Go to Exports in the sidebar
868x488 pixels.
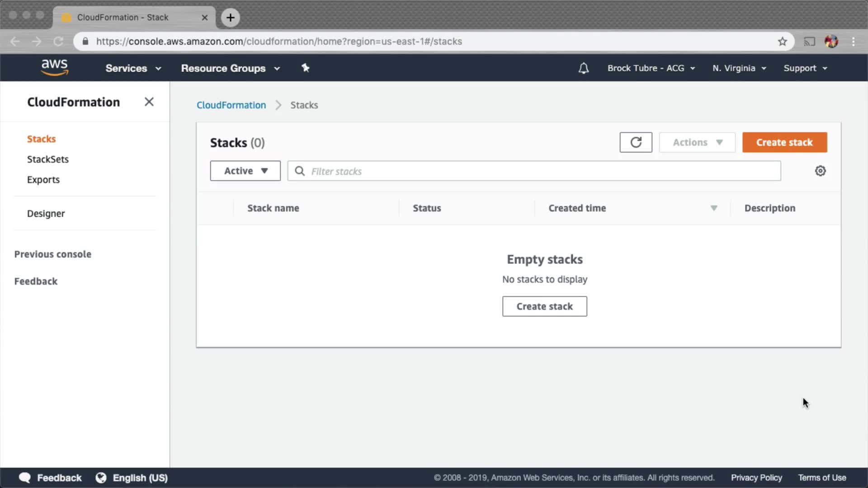43,179
